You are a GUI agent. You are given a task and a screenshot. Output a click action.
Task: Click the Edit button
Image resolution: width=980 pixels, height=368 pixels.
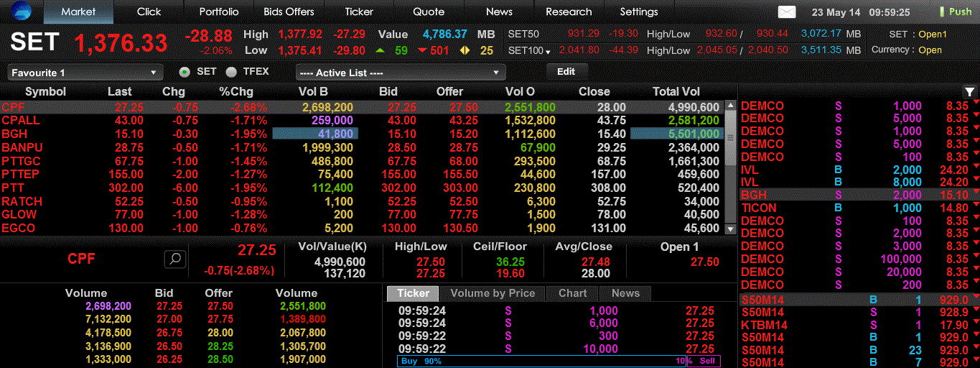pyautogui.click(x=566, y=72)
